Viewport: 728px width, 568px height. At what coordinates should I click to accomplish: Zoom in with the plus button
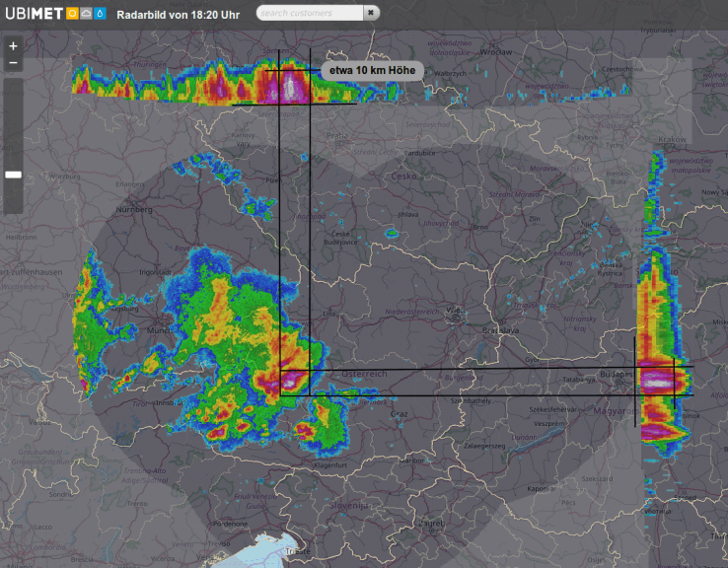[x=13, y=46]
